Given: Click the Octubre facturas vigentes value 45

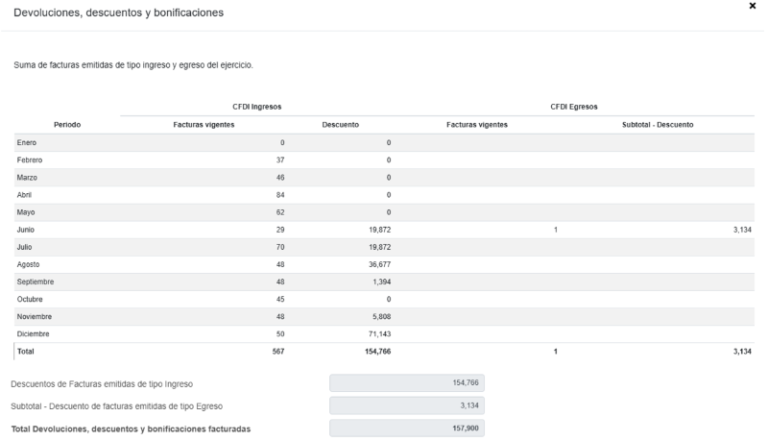Looking at the screenshot, I should coord(280,299).
